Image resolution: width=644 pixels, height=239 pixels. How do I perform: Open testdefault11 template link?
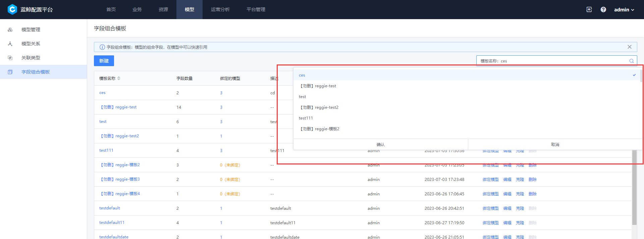[x=112, y=223]
